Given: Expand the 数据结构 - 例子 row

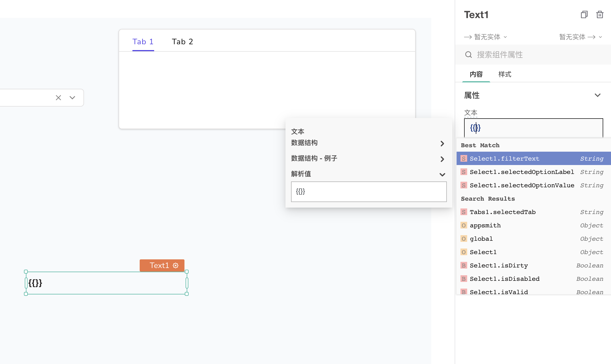Looking at the screenshot, I should pos(442,159).
